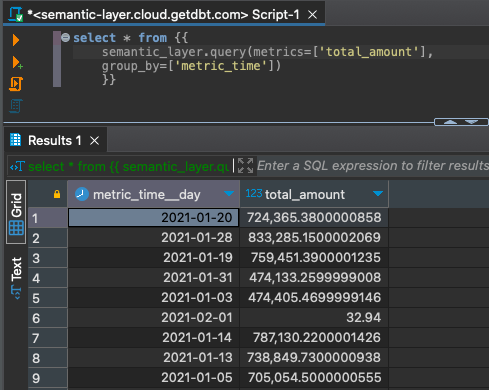This screenshot has width=489, height=390.
Task: Collapse the select statement fold marker
Action: click(x=66, y=38)
